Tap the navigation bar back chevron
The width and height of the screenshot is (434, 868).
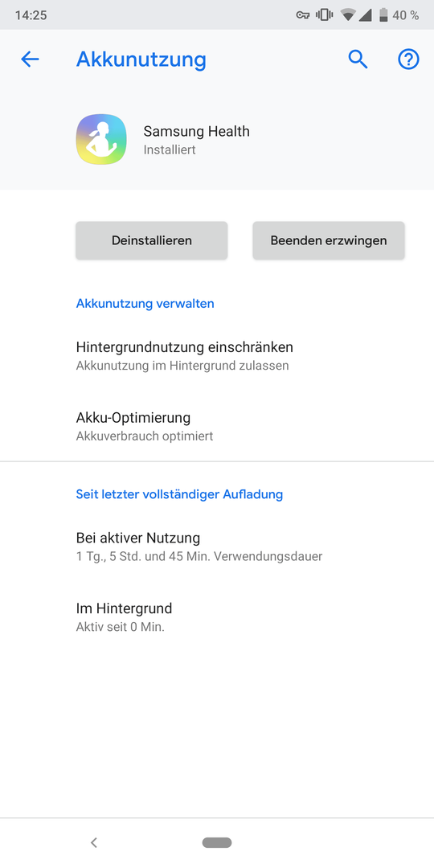[94, 842]
